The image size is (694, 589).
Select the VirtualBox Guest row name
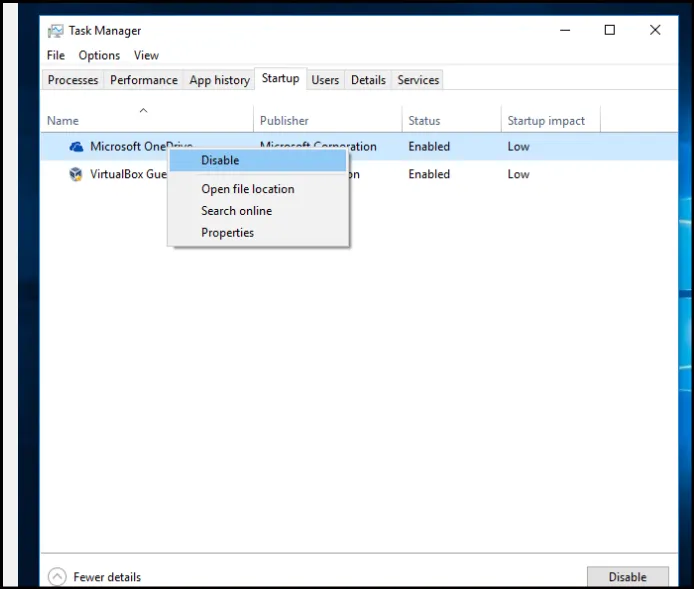point(128,174)
